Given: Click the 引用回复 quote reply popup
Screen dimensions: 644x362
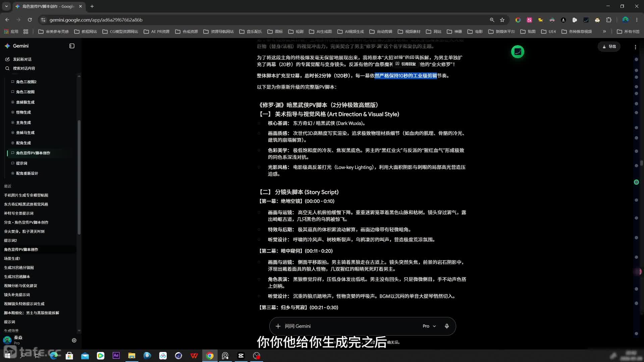Looking at the screenshot, I should click(406, 64).
